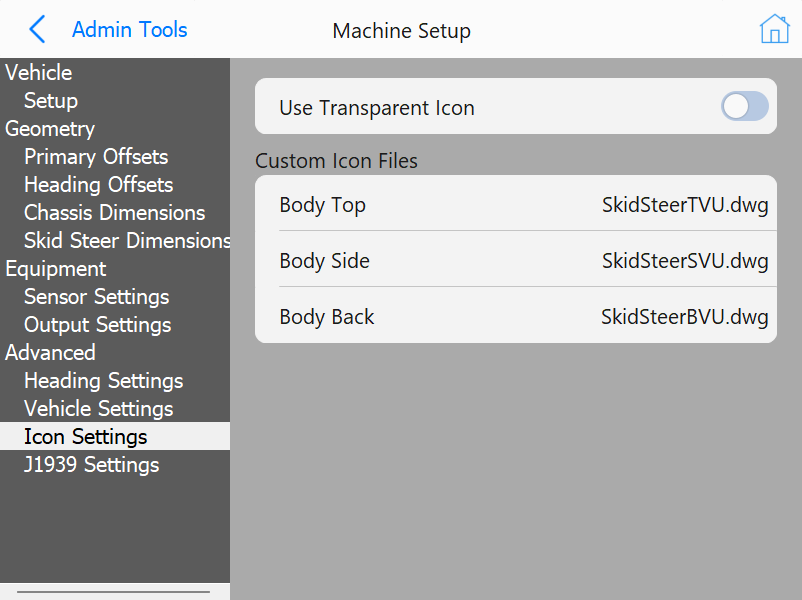802x600 pixels.
Task: Click the sidebar horizontal scrollbar
Action: pos(113,592)
